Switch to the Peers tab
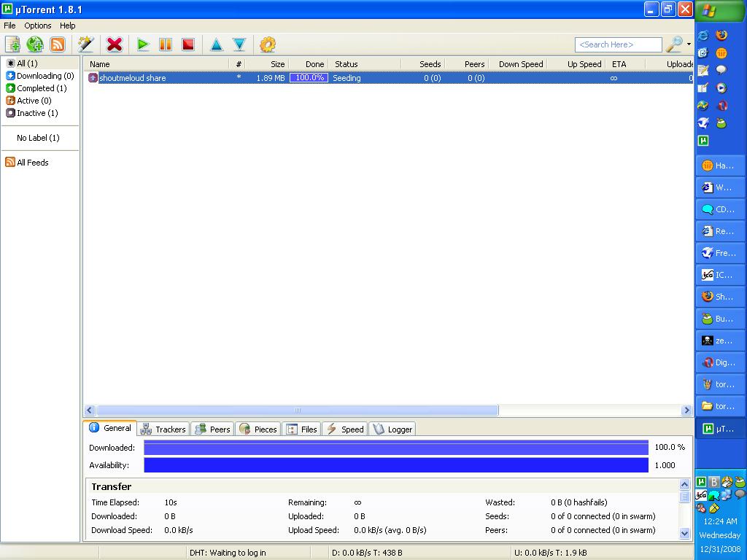Screen dimensions: 747x560 [212, 429]
